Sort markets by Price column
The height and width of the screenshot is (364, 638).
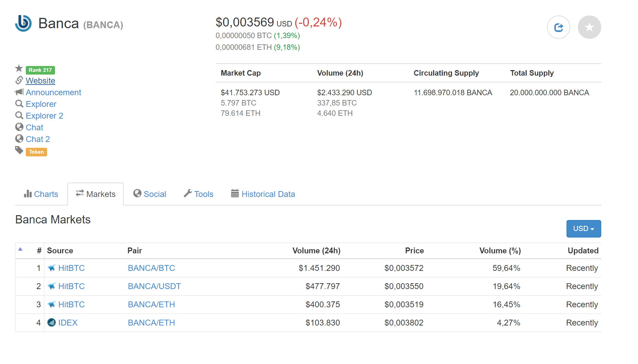click(x=414, y=251)
